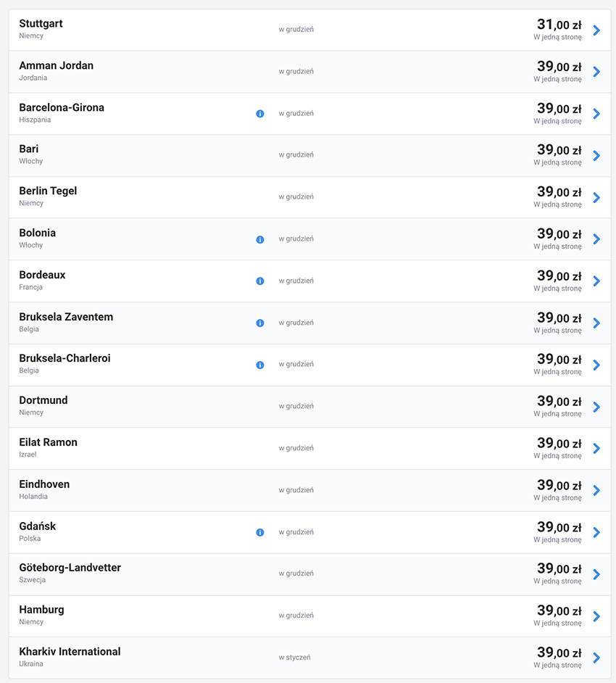Image resolution: width=616 pixels, height=683 pixels.
Task: Click Stuttgart 31,00 zł price
Action: click(x=559, y=24)
